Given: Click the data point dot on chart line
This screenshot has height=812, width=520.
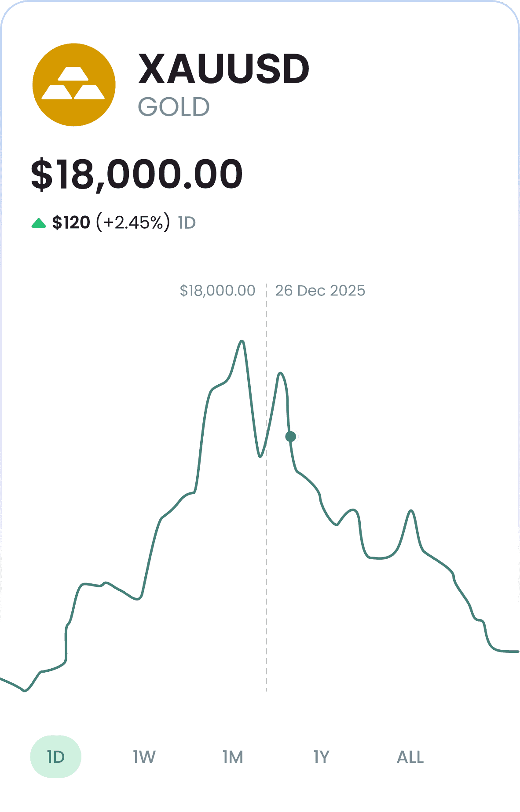Looking at the screenshot, I should point(290,437).
